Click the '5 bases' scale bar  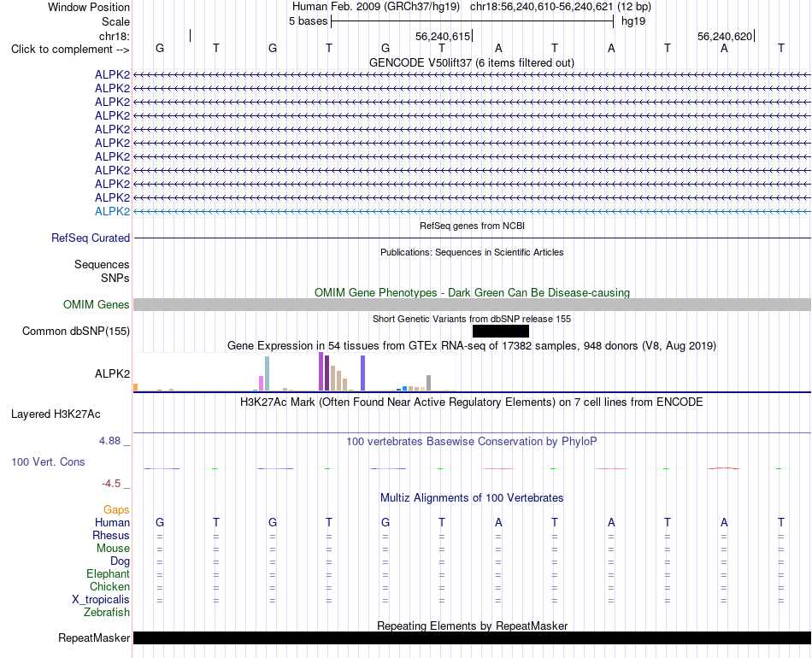point(472,21)
